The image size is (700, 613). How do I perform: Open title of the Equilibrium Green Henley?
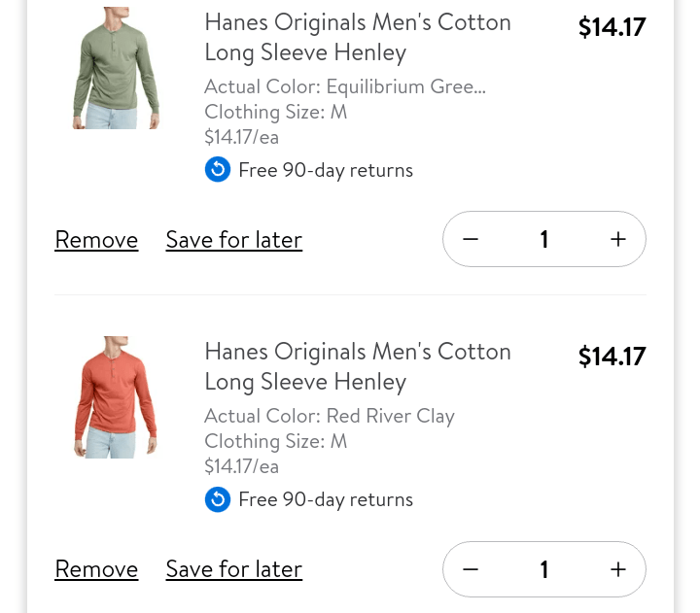coord(357,37)
